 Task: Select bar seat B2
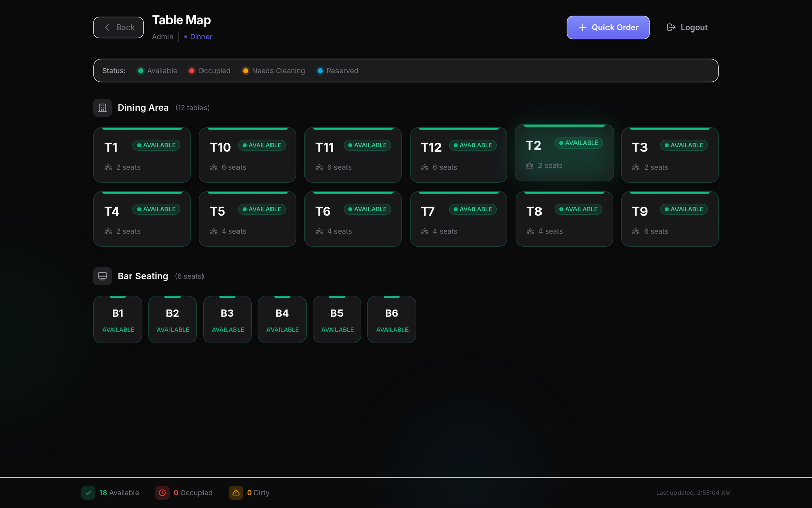point(173,320)
